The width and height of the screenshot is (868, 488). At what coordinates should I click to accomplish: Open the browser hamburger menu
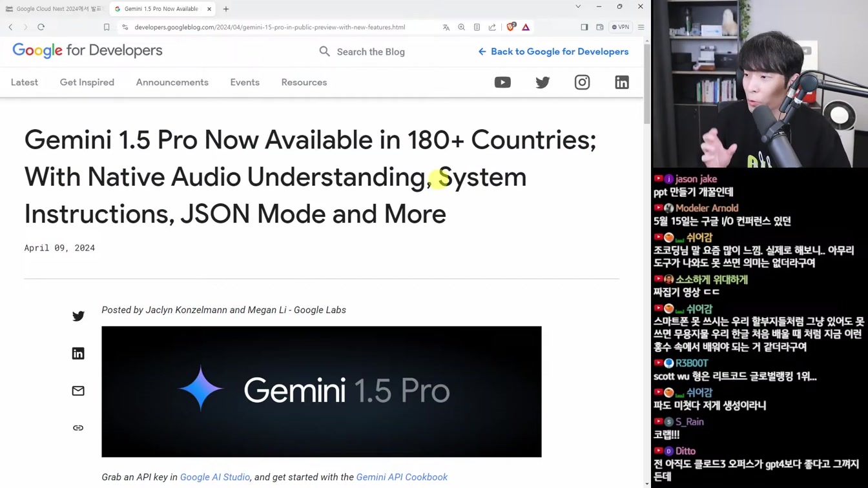click(641, 27)
